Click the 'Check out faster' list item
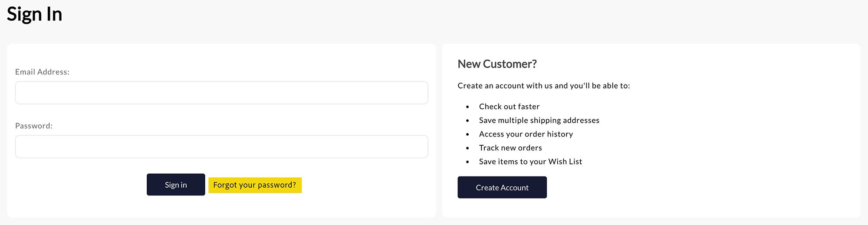This screenshot has height=225, width=868. click(509, 107)
